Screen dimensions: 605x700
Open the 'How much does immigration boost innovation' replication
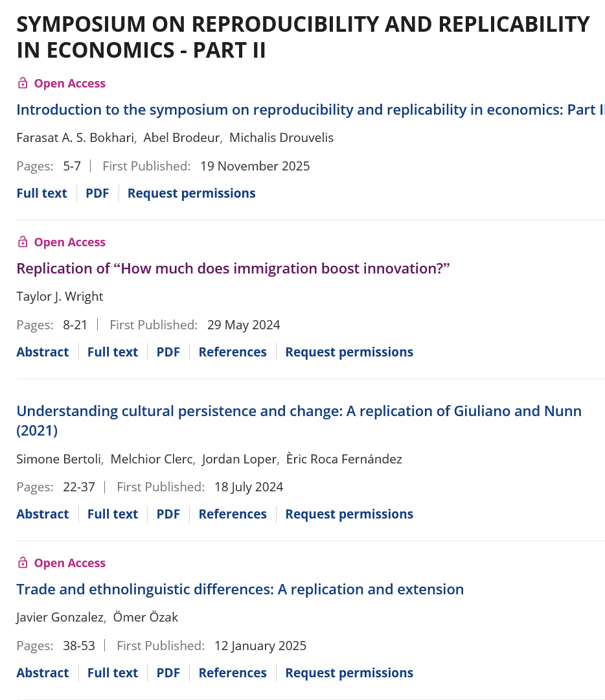click(233, 268)
